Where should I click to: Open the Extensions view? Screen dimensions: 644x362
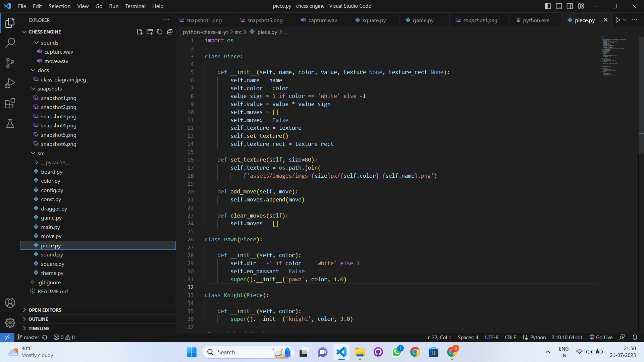10,103
